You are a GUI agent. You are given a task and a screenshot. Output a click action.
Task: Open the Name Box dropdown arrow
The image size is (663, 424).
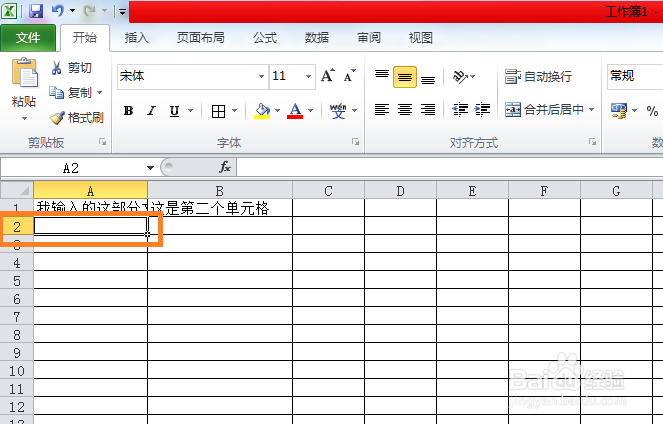tap(150, 168)
